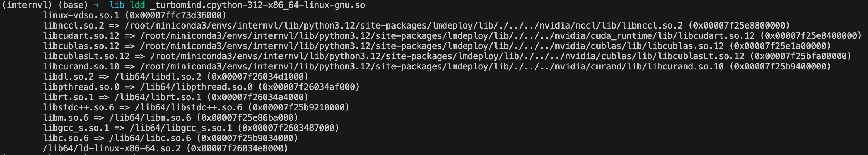Open the libcublasLt.so.12 resolved path
The width and height of the screenshot is (868, 155).
(447, 56)
